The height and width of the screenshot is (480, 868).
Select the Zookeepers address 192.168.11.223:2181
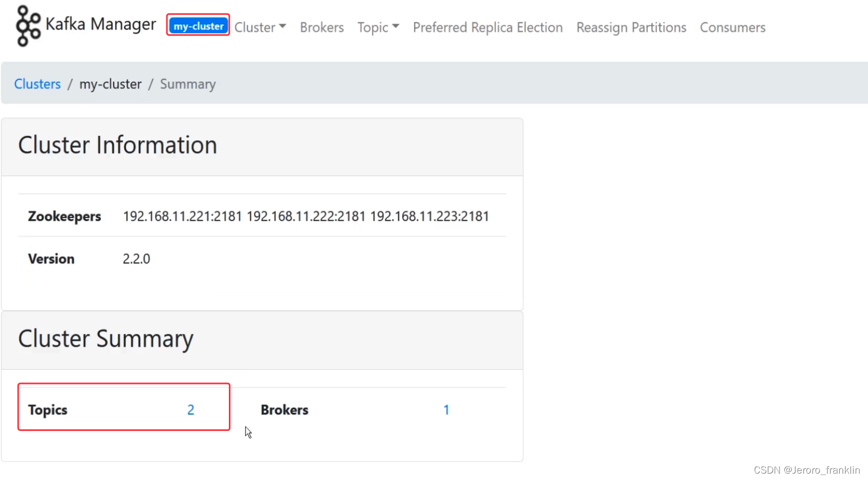pyautogui.click(x=429, y=216)
